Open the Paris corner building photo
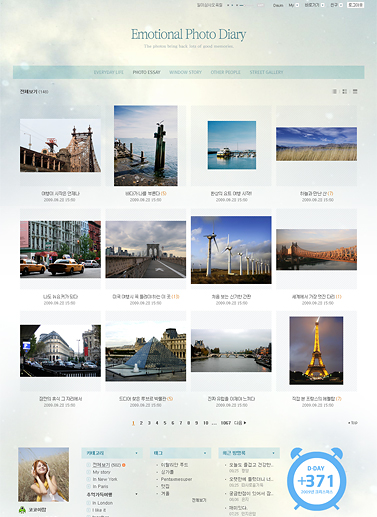Image resolution: width=377 pixels, height=517 pixels. click(x=60, y=351)
